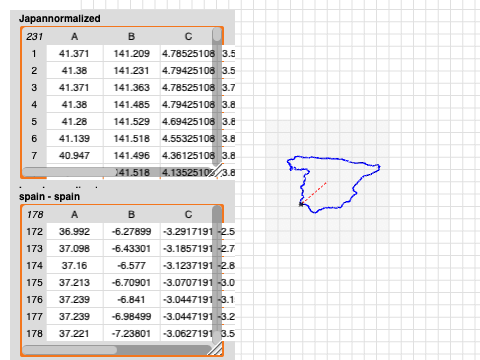The image size is (480, 360).
Task: Click cell 37.16 in row 174
Action: 75,266
